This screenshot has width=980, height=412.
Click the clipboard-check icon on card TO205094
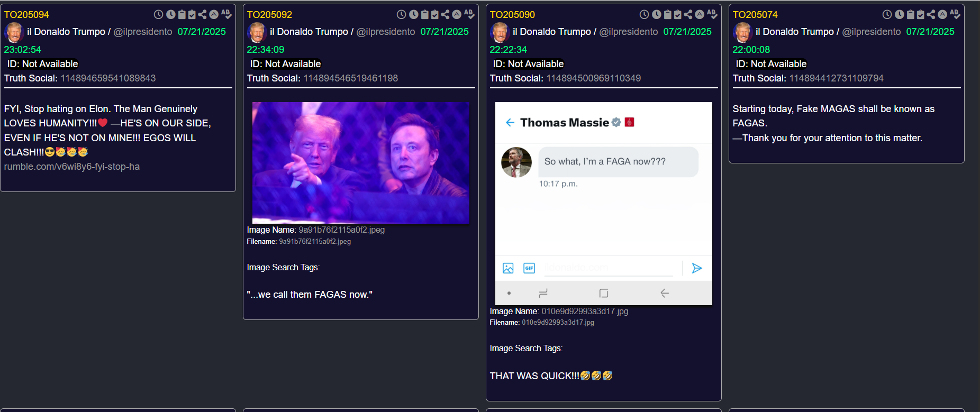coord(192,14)
